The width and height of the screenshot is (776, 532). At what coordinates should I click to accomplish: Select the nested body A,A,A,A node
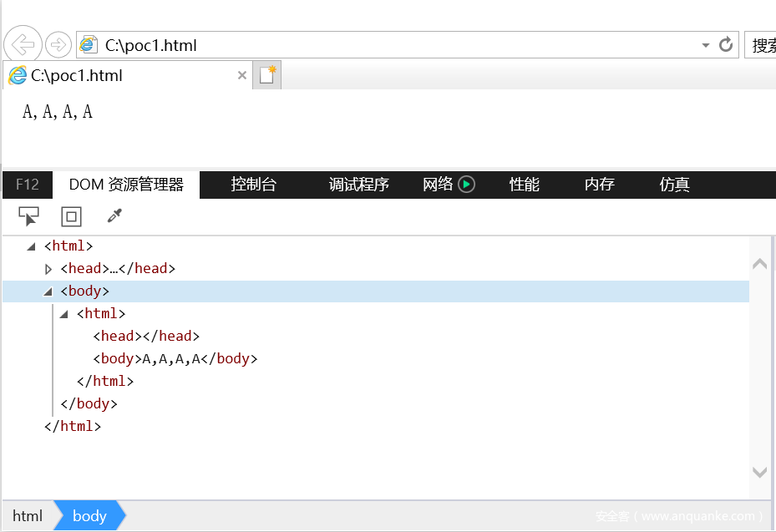(175, 359)
